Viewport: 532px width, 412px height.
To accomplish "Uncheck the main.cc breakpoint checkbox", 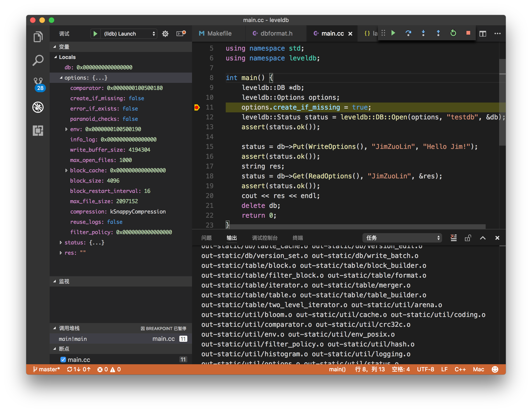I will coord(63,360).
